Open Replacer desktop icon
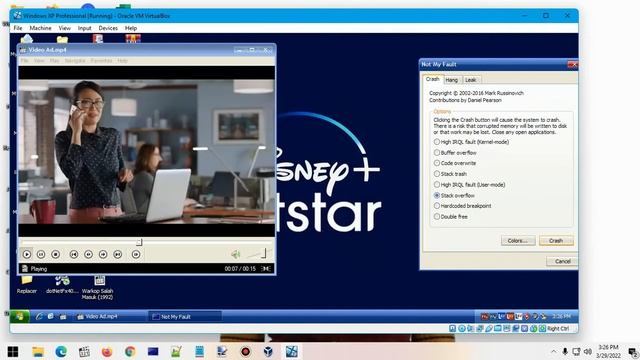This screenshot has width=640, height=360. point(27,284)
